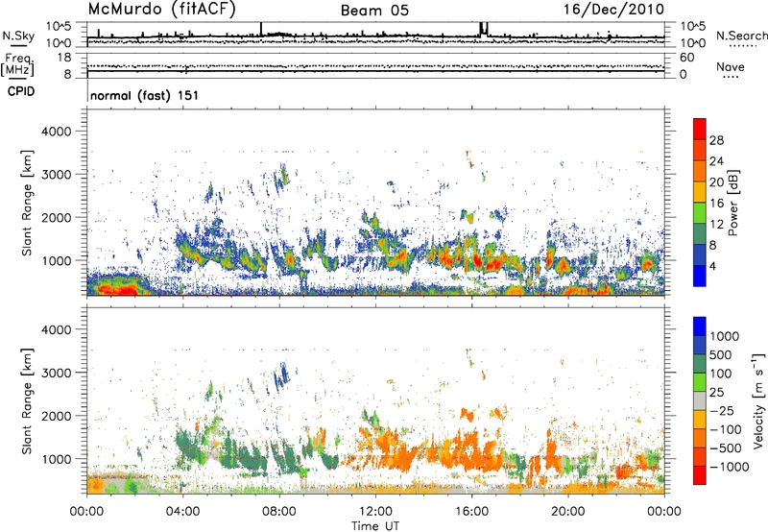768x532 pixels.
Task: Click the 16 label on Power colorbar
Action: pyautogui.click(x=716, y=204)
